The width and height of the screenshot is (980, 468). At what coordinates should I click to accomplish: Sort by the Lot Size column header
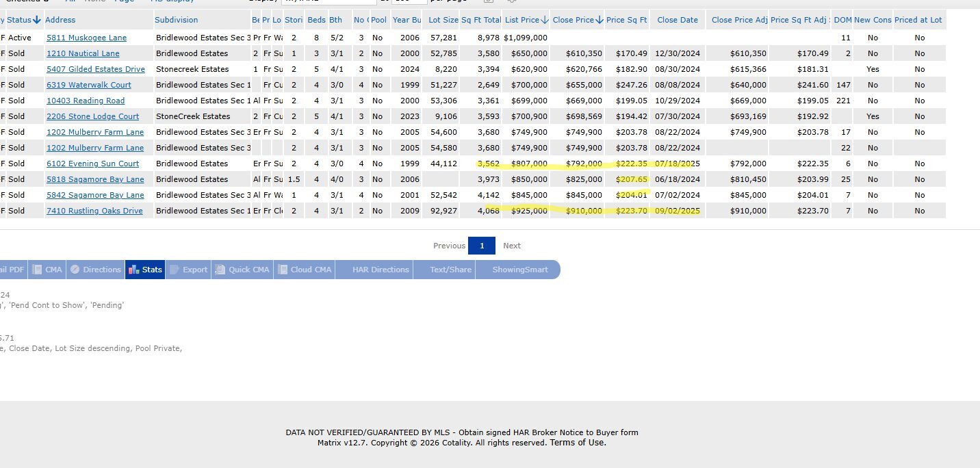[x=443, y=20]
